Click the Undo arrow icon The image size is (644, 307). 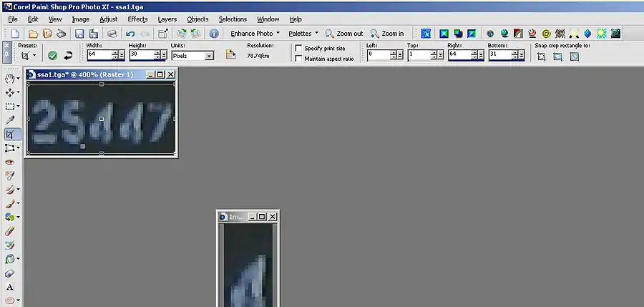pos(130,34)
